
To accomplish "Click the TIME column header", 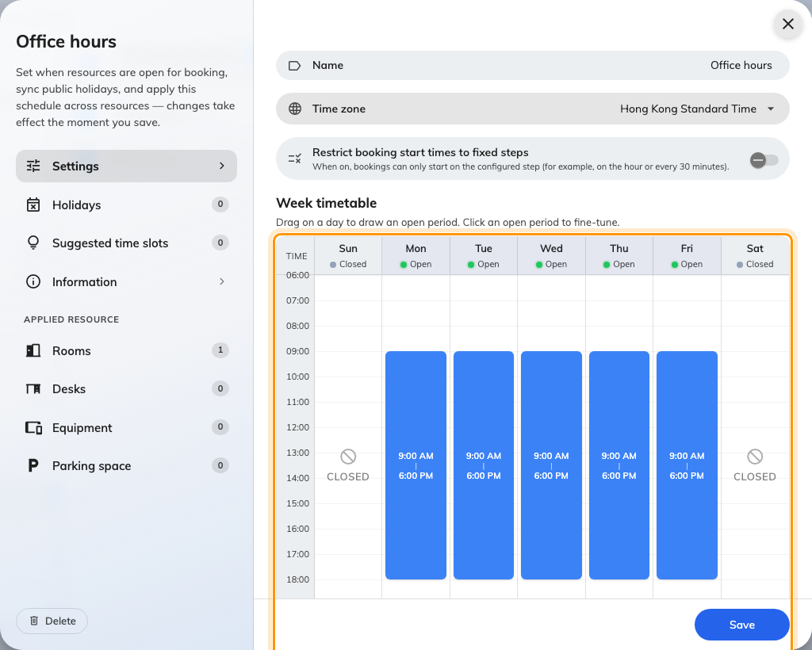I will coord(297,256).
